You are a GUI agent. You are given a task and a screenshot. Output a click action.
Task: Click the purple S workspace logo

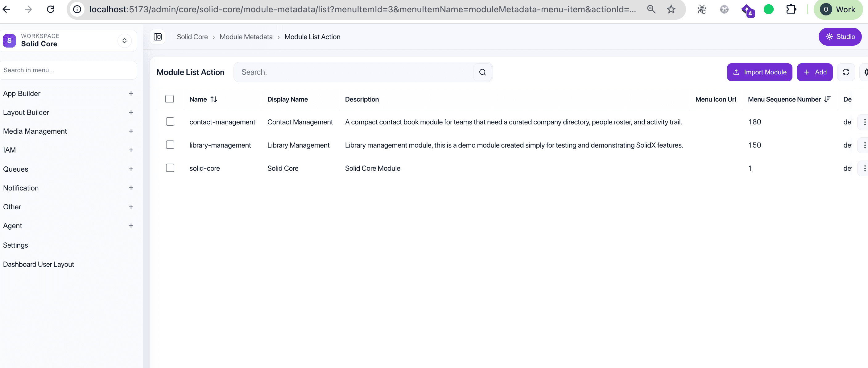coord(10,40)
